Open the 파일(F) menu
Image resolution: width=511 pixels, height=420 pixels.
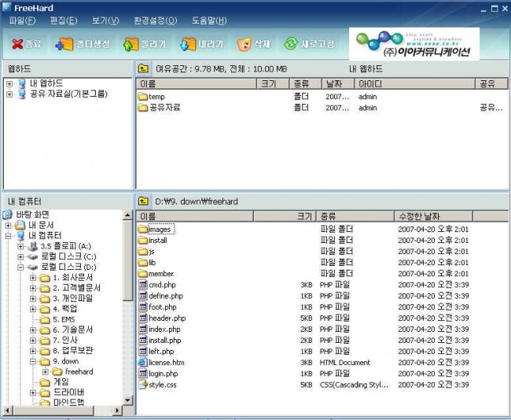(22, 20)
